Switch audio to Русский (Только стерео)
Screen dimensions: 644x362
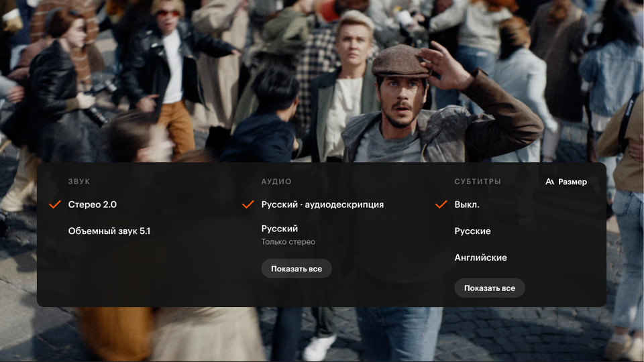288,235
